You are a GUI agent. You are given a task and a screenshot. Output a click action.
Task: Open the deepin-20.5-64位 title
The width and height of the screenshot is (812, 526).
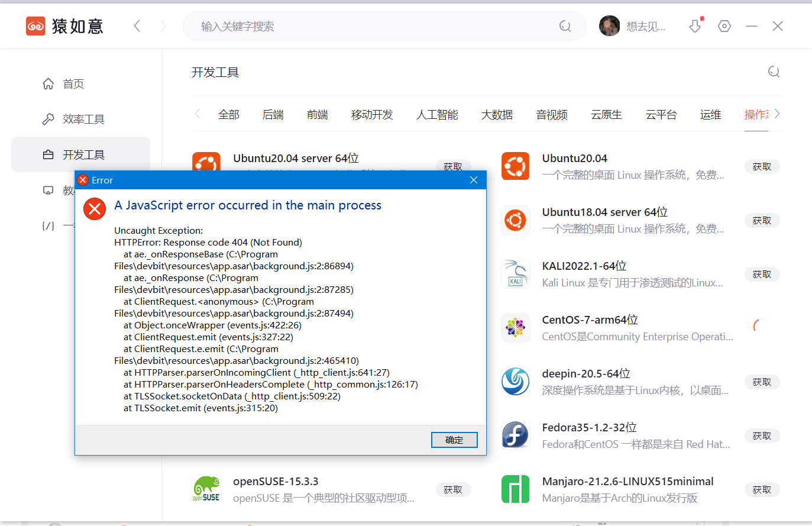(586, 374)
